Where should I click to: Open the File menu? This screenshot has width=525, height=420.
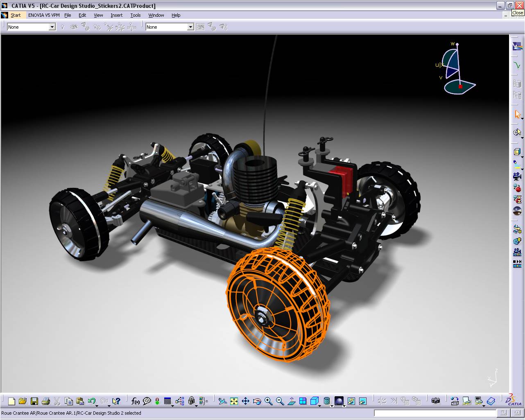pos(68,15)
